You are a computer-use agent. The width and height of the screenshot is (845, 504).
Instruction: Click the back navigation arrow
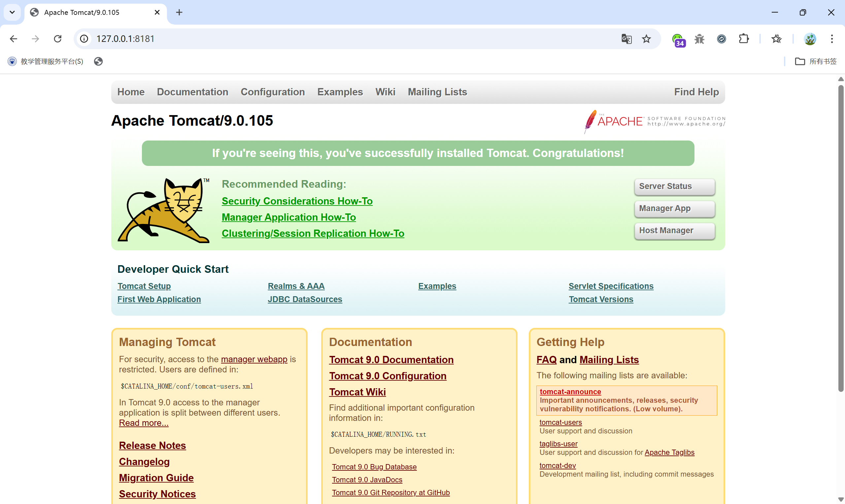point(14,39)
